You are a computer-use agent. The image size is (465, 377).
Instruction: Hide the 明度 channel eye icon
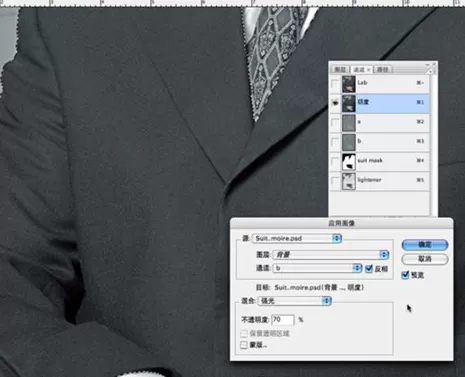pos(335,103)
